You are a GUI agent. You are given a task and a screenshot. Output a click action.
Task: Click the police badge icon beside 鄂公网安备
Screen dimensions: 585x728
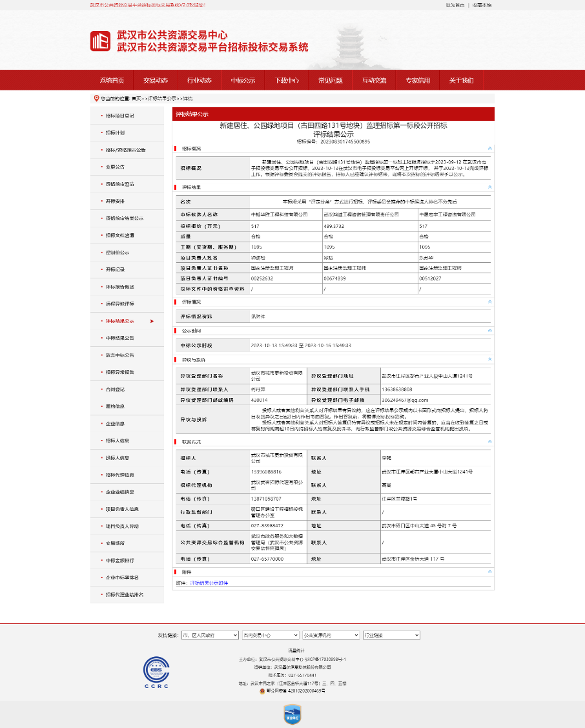pos(262,691)
